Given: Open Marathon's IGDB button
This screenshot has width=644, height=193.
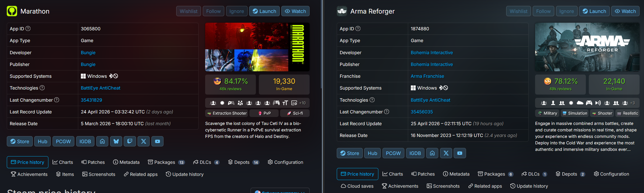Looking at the screenshot, I should 85,141.
